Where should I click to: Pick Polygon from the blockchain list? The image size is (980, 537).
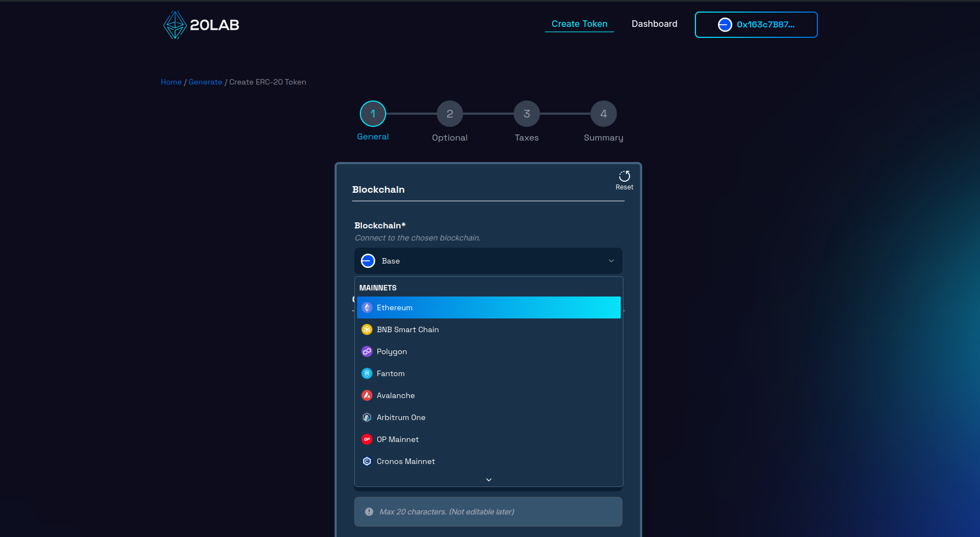click(x=489, y=351)
